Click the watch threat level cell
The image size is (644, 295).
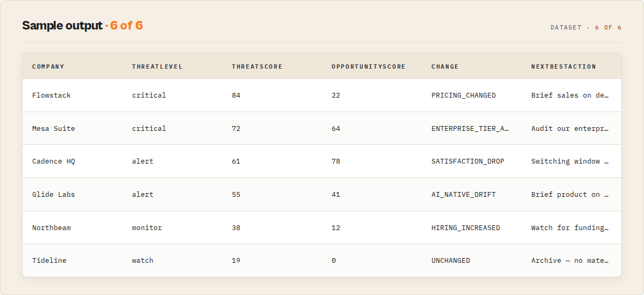[x=143, y=261]
